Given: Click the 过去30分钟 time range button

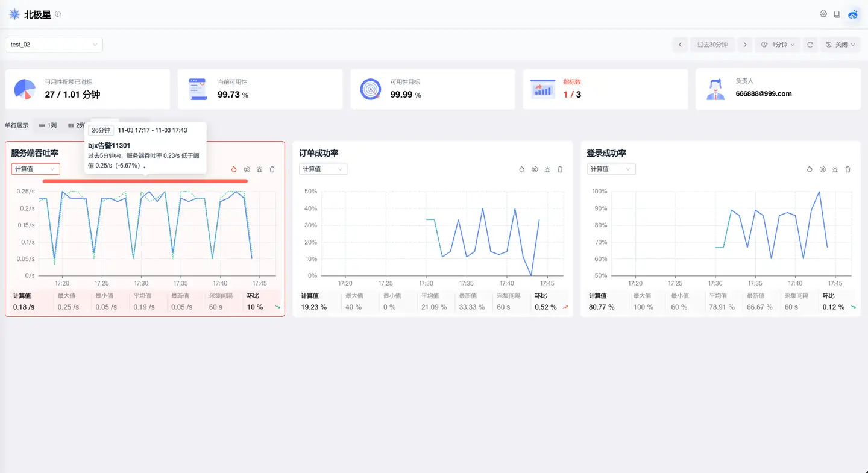Looking at the screenshot, I should pyautogui.click(x=712, y=45).
